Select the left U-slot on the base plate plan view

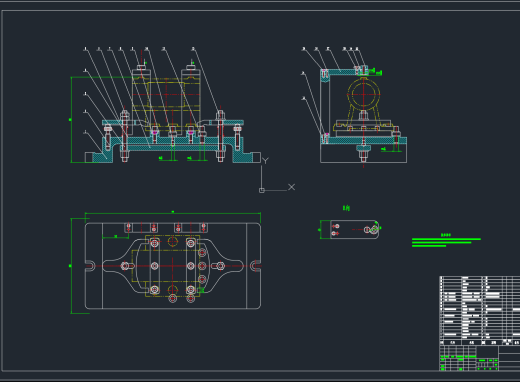(90, 266)
